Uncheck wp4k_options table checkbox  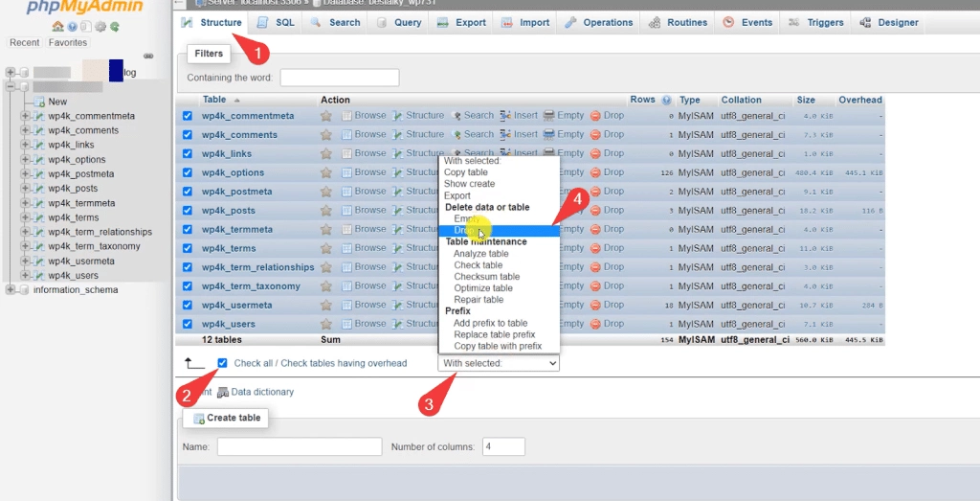pyautogui.click(x=188, y=172)
